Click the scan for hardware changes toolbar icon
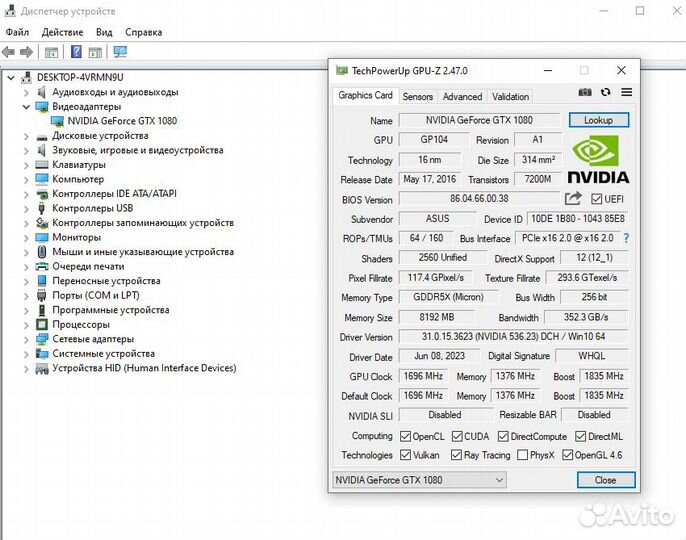 [121, 52]
